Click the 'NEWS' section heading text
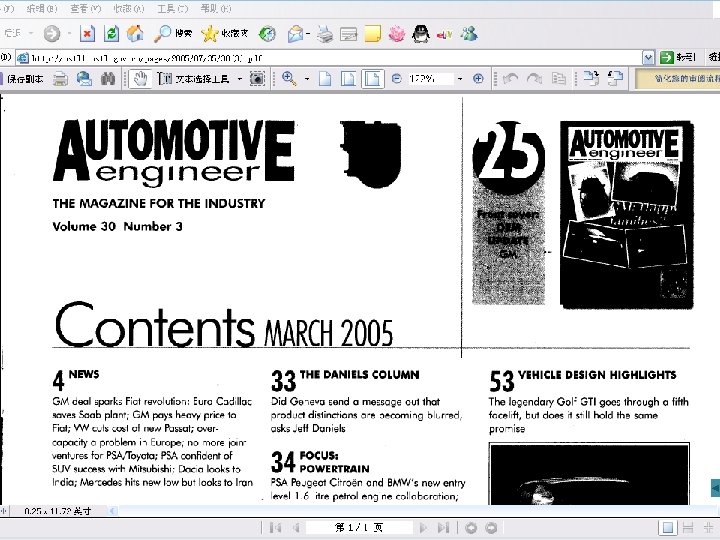 [84, 374]
